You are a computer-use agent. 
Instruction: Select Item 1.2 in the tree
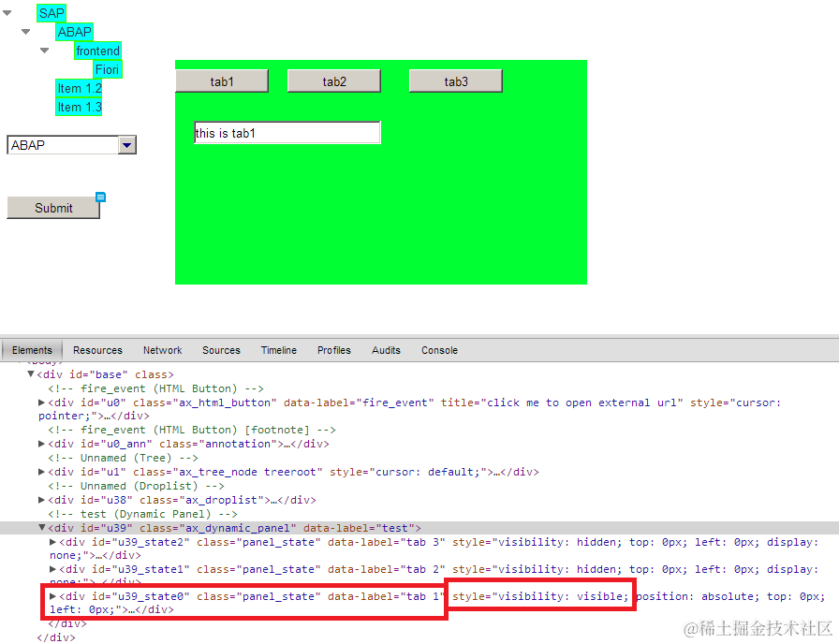click(80, 88)
